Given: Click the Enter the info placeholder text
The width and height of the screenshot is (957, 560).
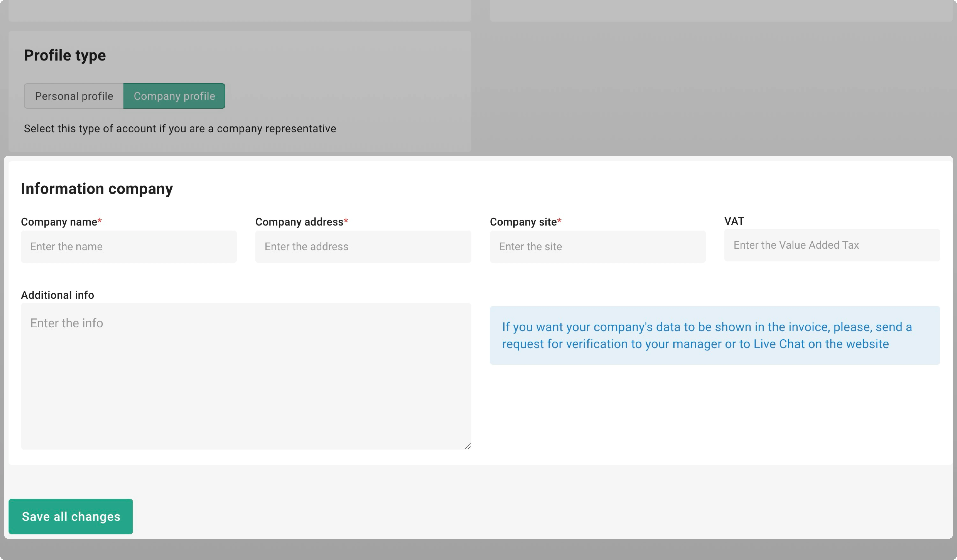Looking at the screenshot, I should pyautogui.click(x=67, y=323).
